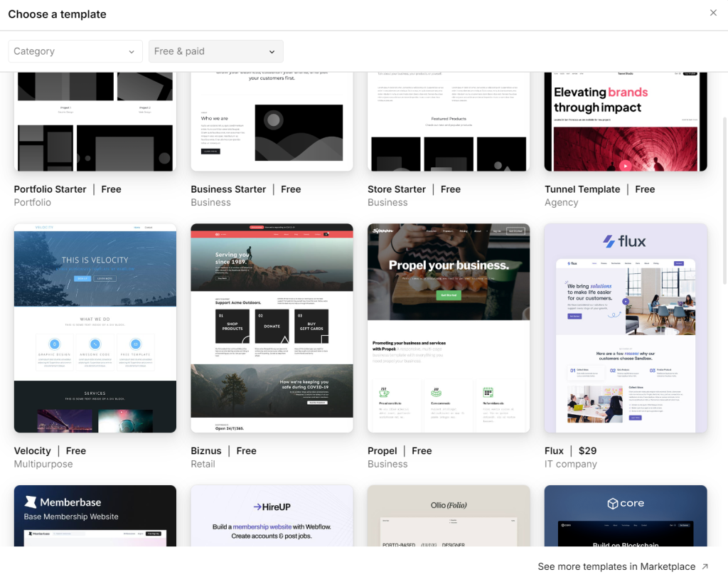Select the Velocity template preview
This screenshot has width=728, height=582.
(95, 327)
